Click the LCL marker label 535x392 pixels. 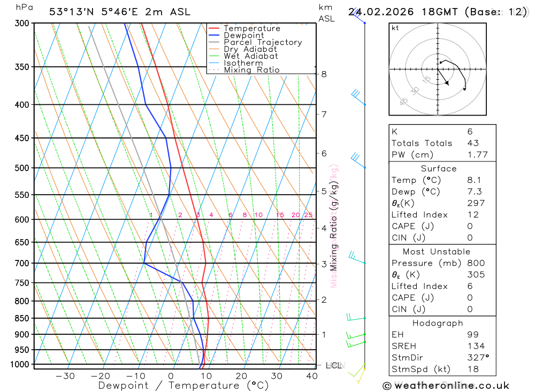coord(333,365)
